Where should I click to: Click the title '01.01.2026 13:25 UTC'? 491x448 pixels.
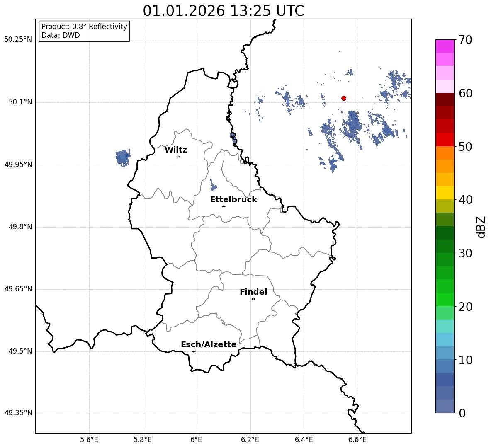coord(223,11)
